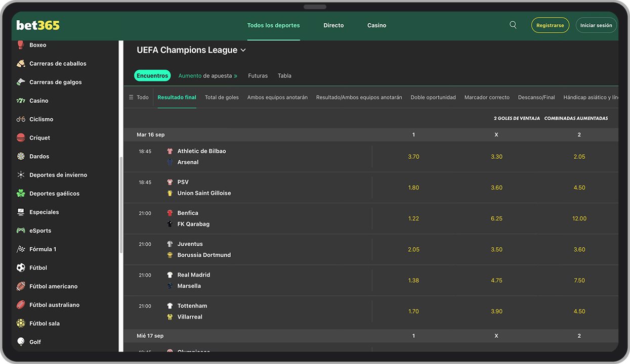Select the Fútbol soccer ball icon
The image size is (630, 364).
tap(21, 268)
